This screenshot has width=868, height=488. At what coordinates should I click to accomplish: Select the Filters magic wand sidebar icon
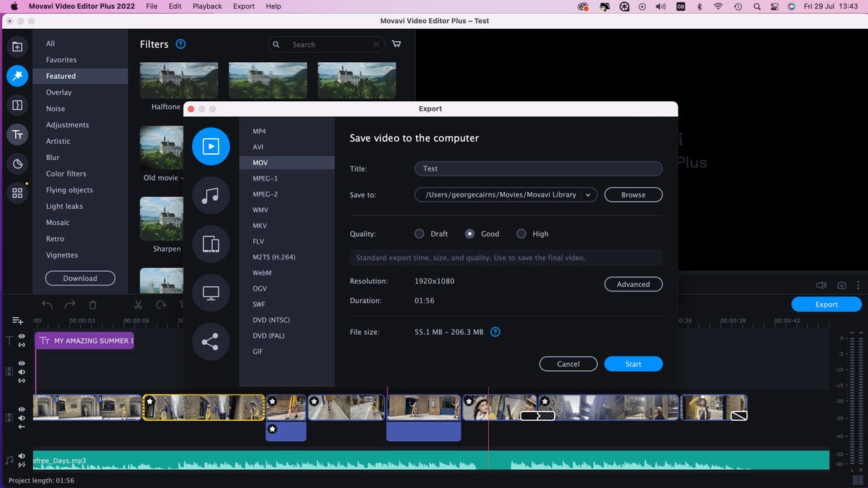17,75
